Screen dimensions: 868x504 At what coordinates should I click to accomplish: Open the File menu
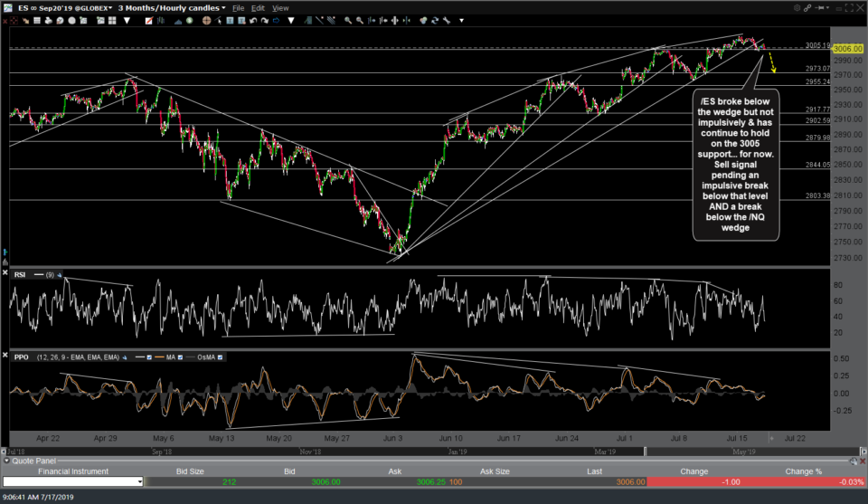click(x=238, y=8)
